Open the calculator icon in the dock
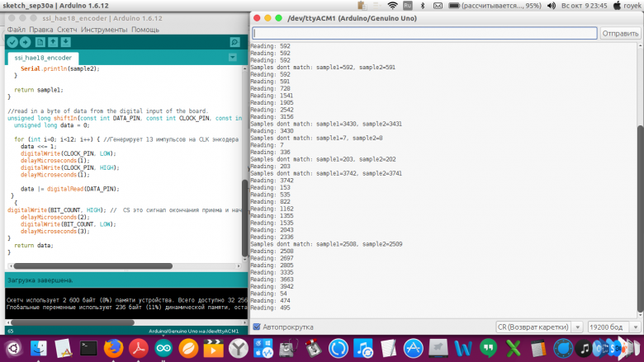644x362 pixels. coord(538,349)
